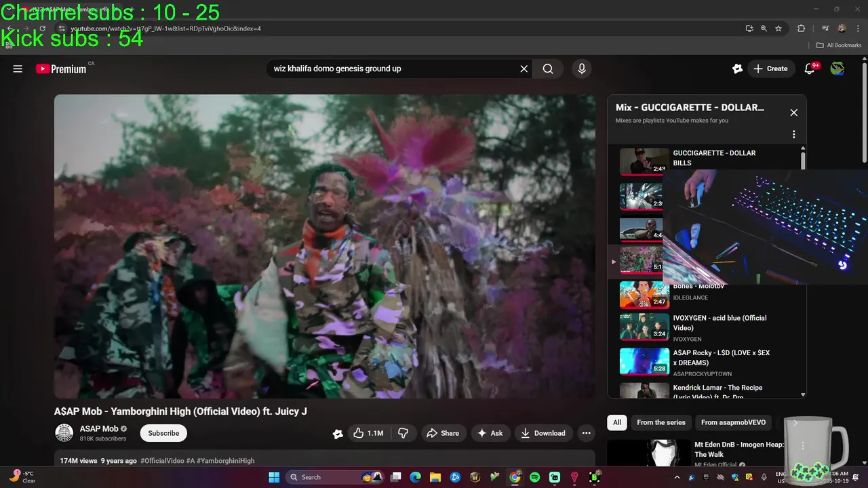Click the sparkle icon left of Like

point(337,434)
